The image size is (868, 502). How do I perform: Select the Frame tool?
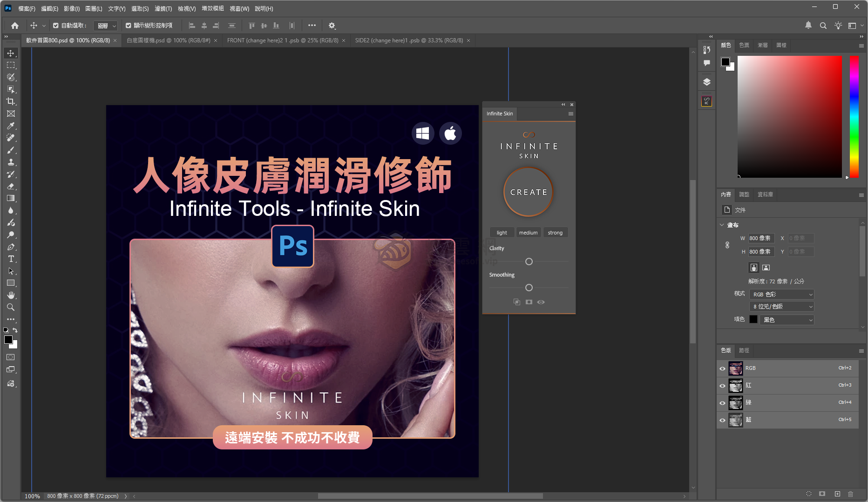[x=11, y=114]
